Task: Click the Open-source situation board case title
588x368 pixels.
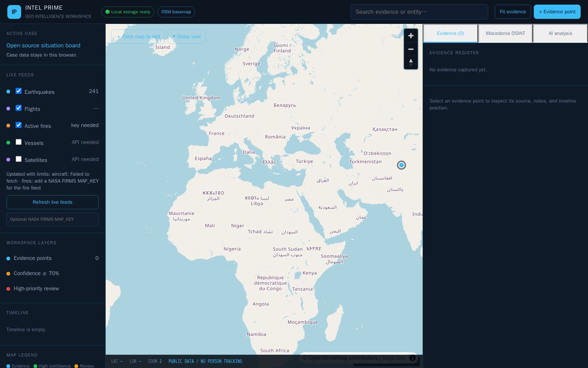Action: [43, 46]
